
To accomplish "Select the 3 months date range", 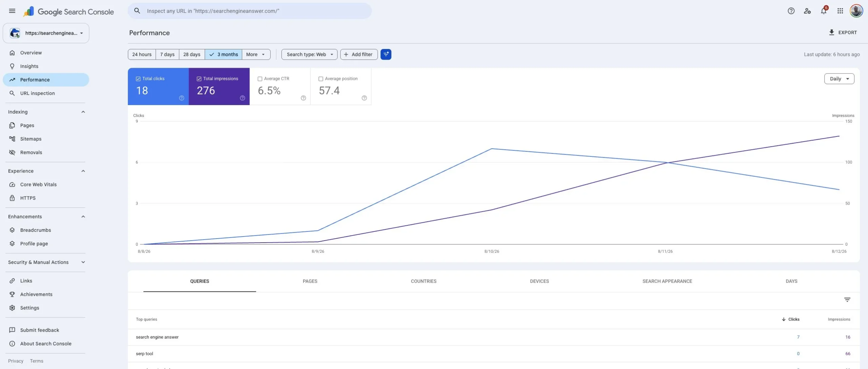I will (223, 54).
